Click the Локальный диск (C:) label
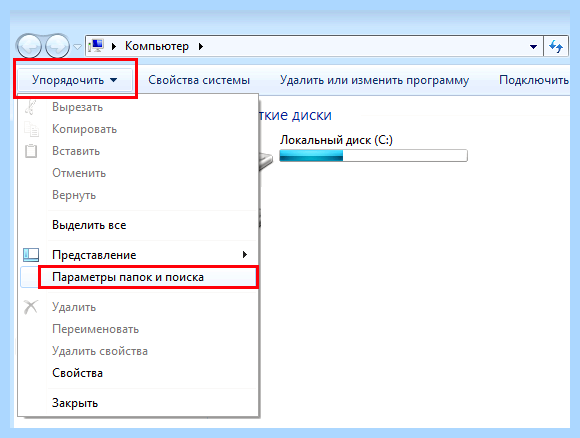The height and width of the screenshot is (438, 580). 336,140
